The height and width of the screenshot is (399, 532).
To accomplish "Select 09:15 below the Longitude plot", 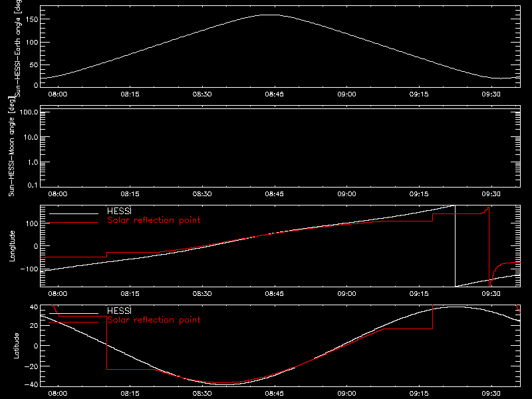I will click(419, 294).
